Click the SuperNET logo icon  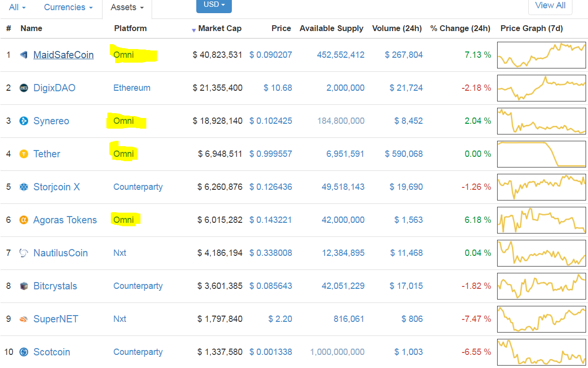[24, 319]
